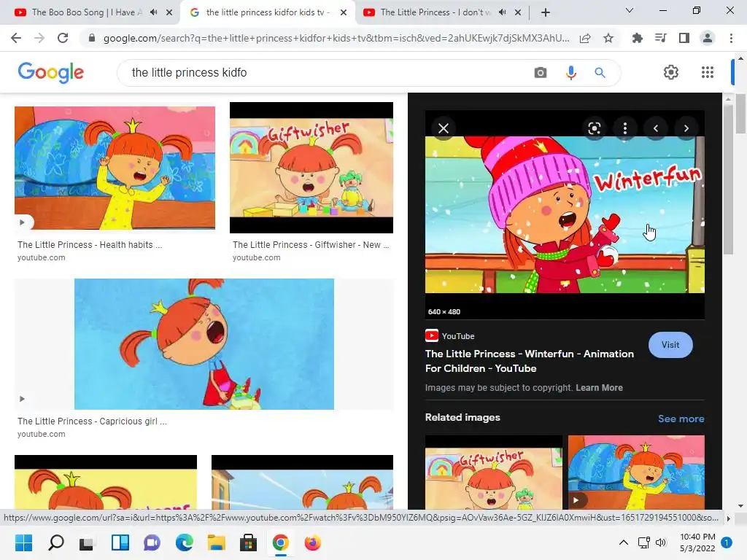Click the address bar URL
Viewport: 747px width, 560px height.
(x=336, y=38)
